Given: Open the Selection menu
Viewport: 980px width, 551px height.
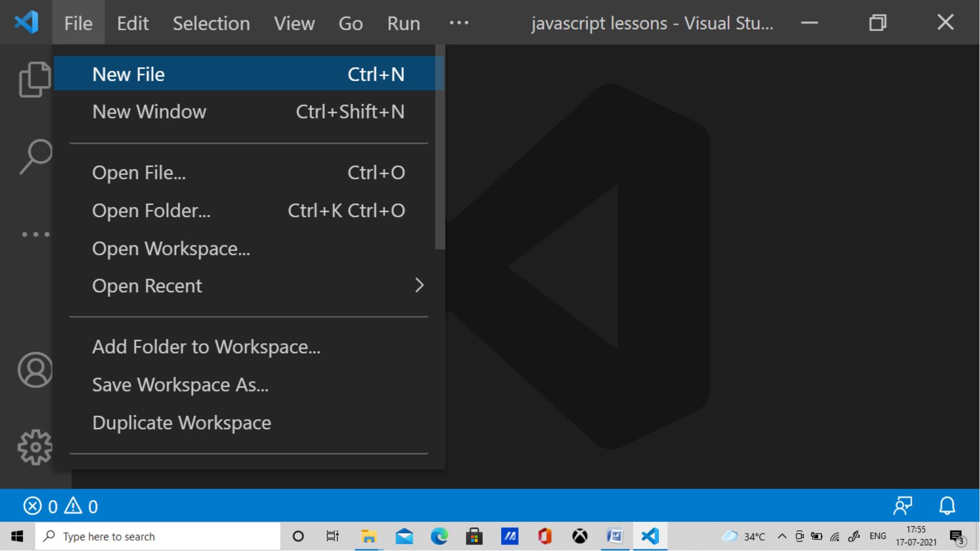Looking at the screenshot, I should click(x=211, y=23).
